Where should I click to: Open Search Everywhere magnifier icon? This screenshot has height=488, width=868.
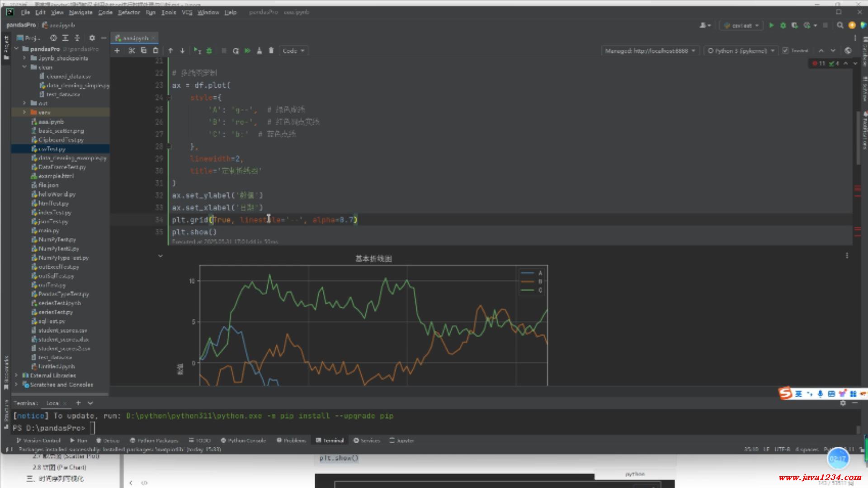point(840,25)
